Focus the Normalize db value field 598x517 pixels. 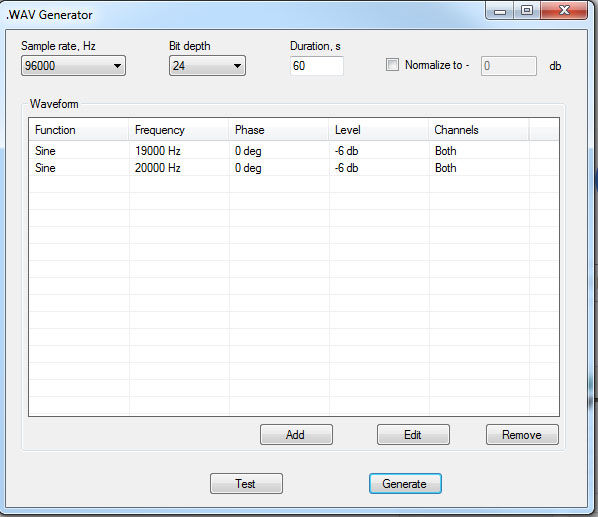[x=509, y=66]
